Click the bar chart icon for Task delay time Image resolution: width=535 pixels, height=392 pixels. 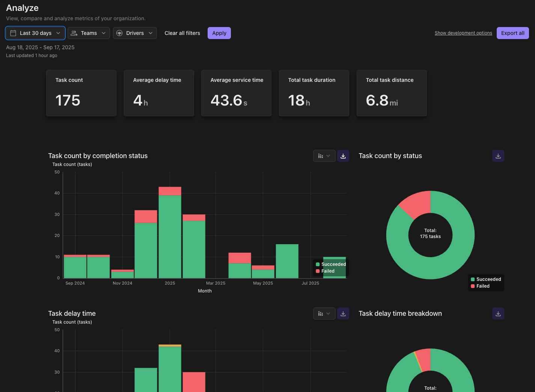click(x=321, y=314)
